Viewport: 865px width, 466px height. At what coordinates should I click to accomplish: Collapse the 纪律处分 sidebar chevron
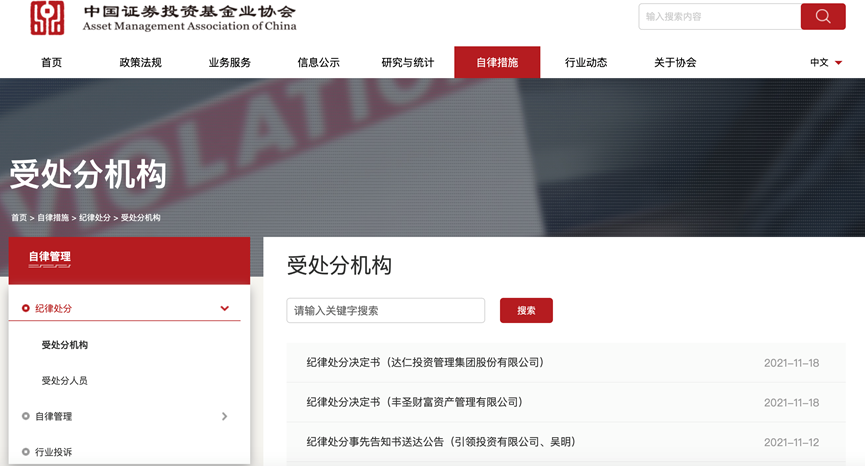tap(225, 308)
